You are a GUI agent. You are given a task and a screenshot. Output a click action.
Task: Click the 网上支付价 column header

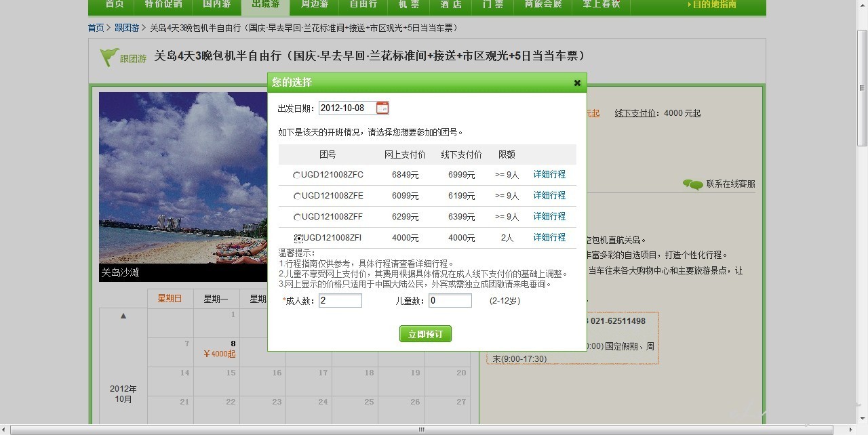point(405,154)
